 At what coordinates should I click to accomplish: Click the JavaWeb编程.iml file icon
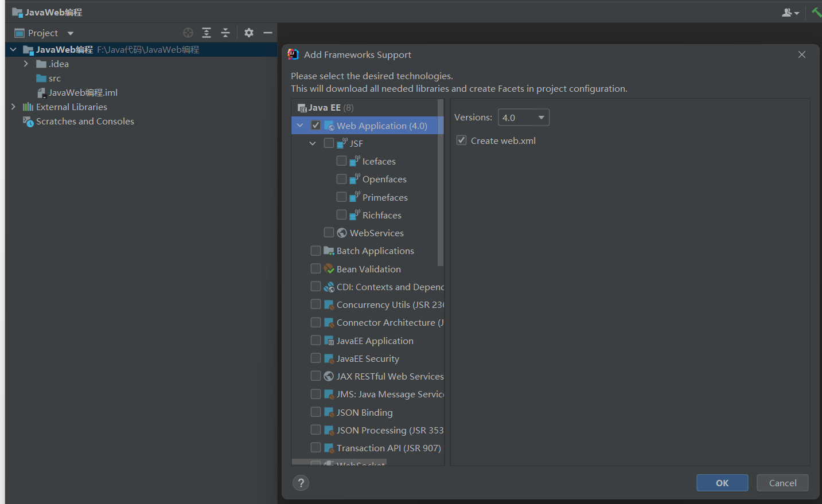pos(41,93)
